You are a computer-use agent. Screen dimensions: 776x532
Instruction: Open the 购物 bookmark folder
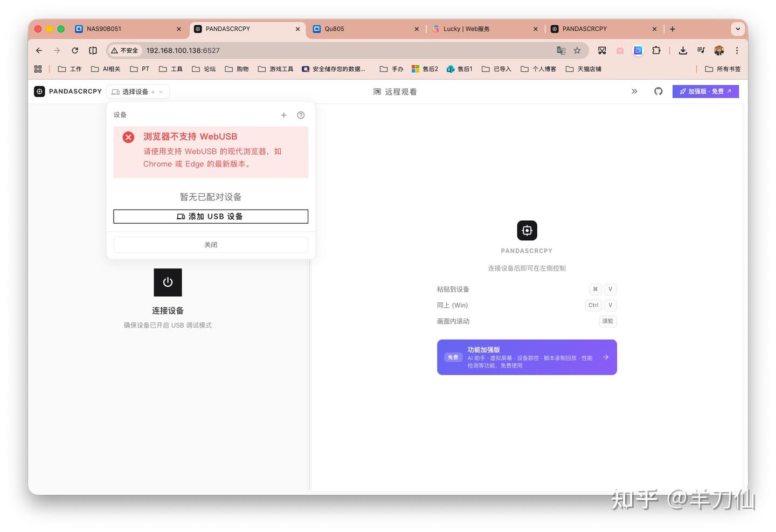click(x=237, y=69)
